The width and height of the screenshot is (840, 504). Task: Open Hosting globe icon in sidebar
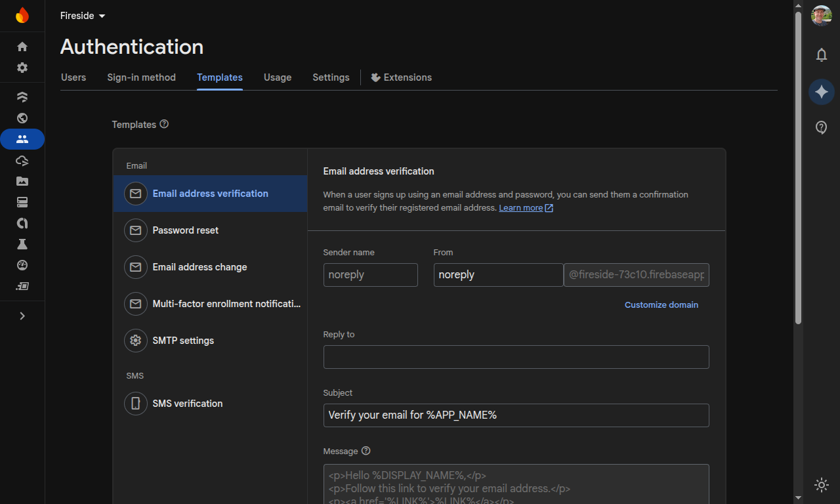pyautogui.click(x=22, y=118)
